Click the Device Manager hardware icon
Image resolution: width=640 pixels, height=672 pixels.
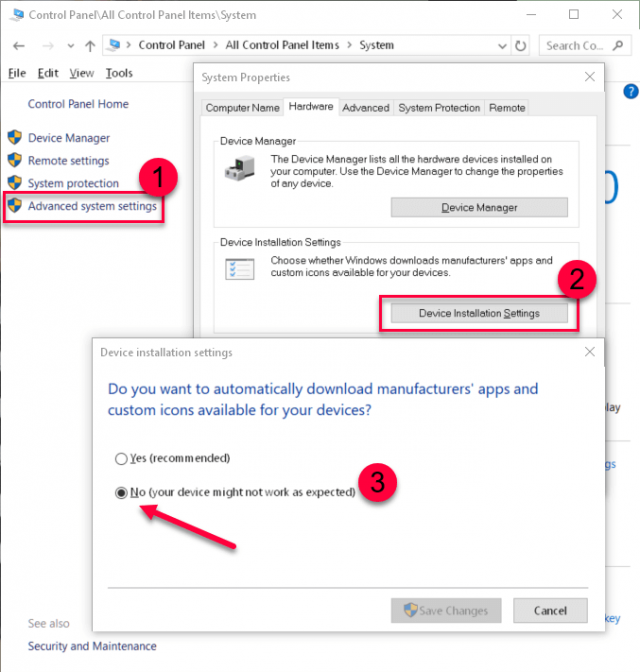click(x=240, y=168)
